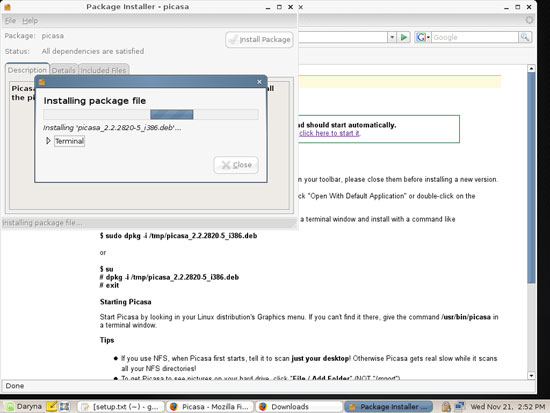Open the File menu

(x=10, y=21)
